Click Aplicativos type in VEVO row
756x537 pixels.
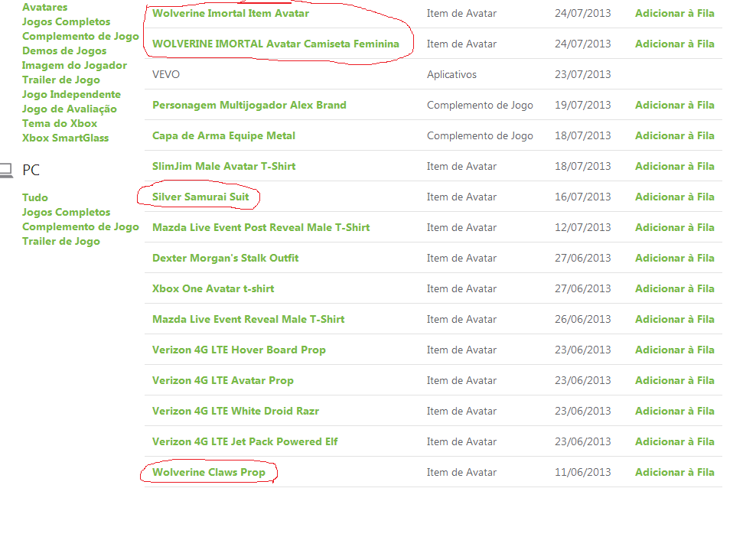point(451,74)
